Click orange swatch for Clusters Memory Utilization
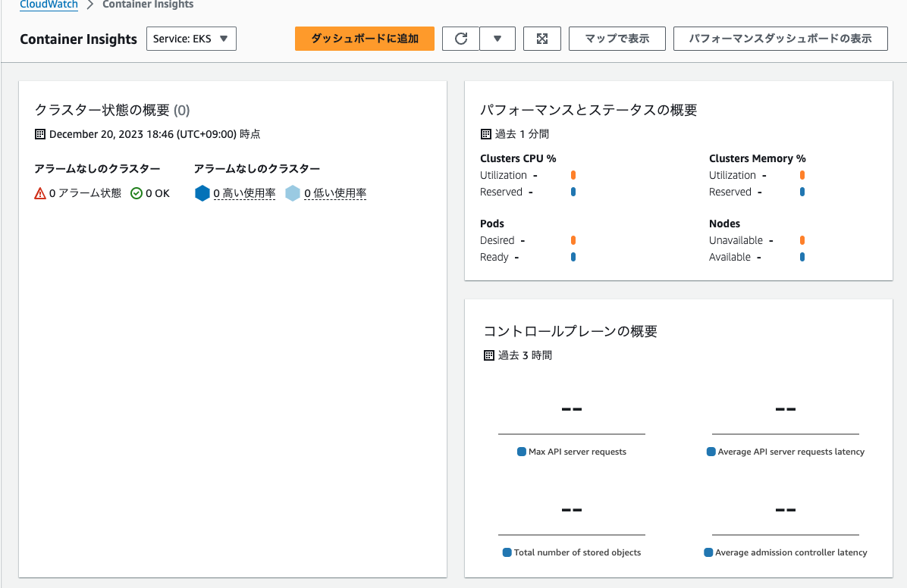This screenshot has height=588, width=907. (802, 175)
